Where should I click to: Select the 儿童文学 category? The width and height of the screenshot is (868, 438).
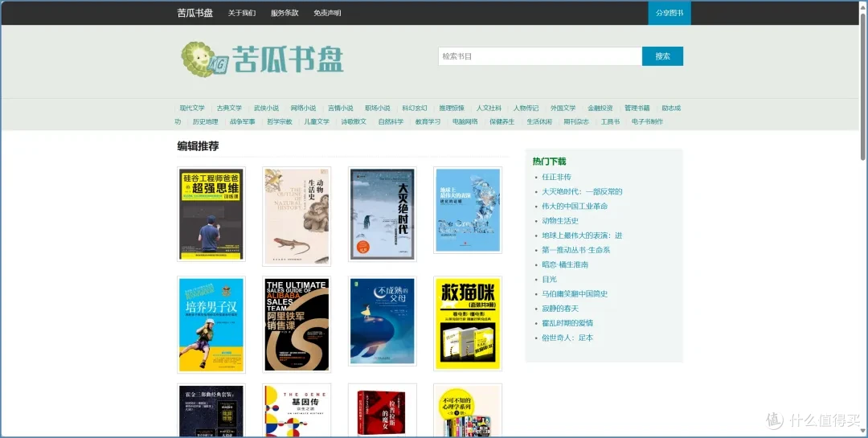point(317,122)
